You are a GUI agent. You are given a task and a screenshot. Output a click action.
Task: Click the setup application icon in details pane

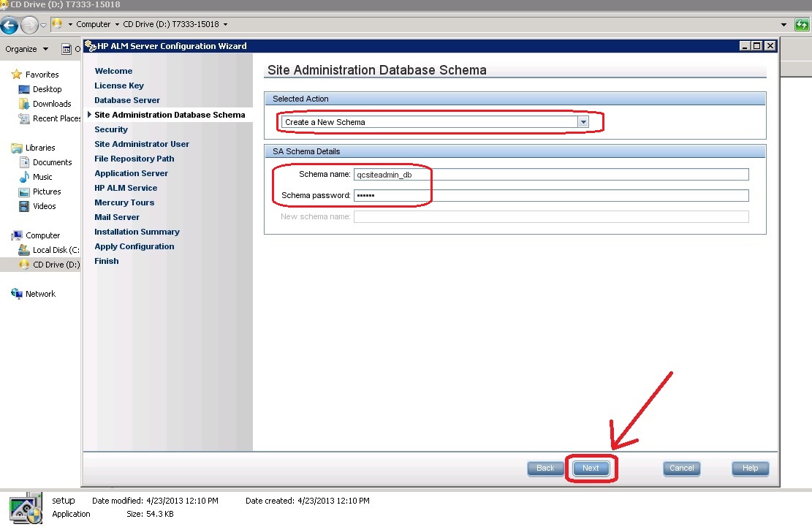26,508
